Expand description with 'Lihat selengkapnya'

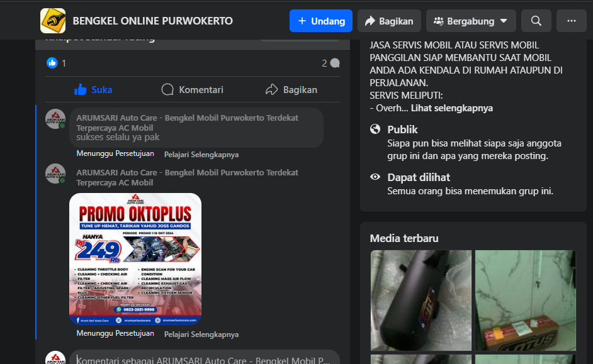click(451, 108)
